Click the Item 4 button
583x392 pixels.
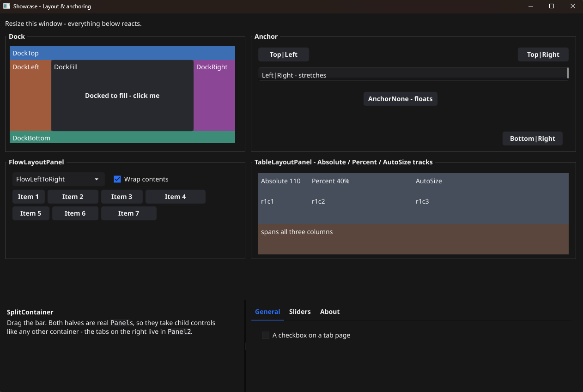[x=176, y=197]
